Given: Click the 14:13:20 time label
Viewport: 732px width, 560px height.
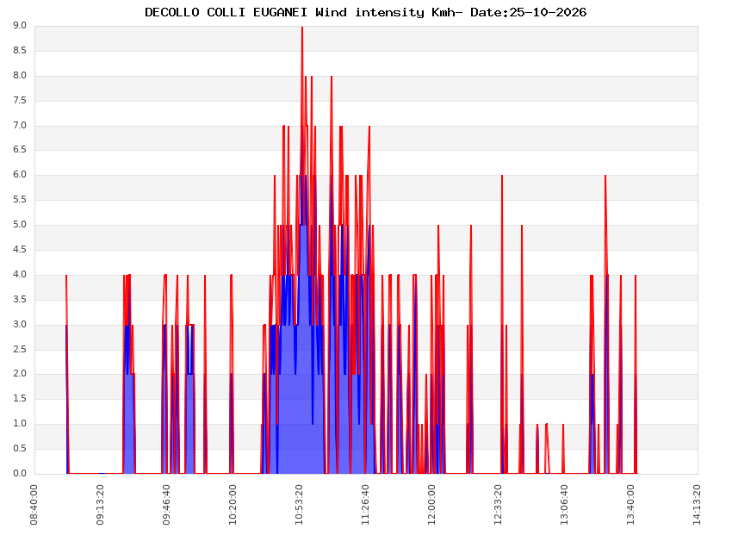Looking at the screenshot, I should [697, 505].
